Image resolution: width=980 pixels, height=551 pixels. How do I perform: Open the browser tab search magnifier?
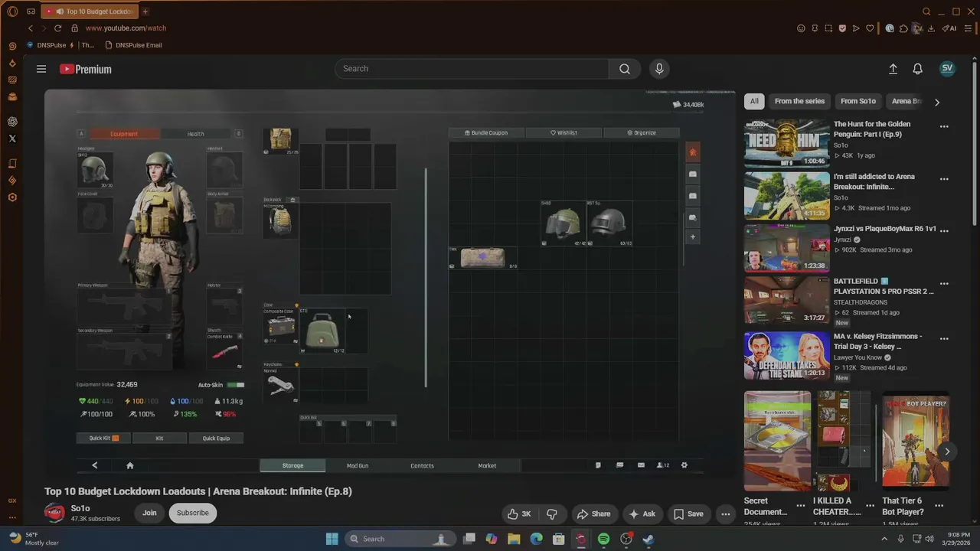[x=926, y=11]
